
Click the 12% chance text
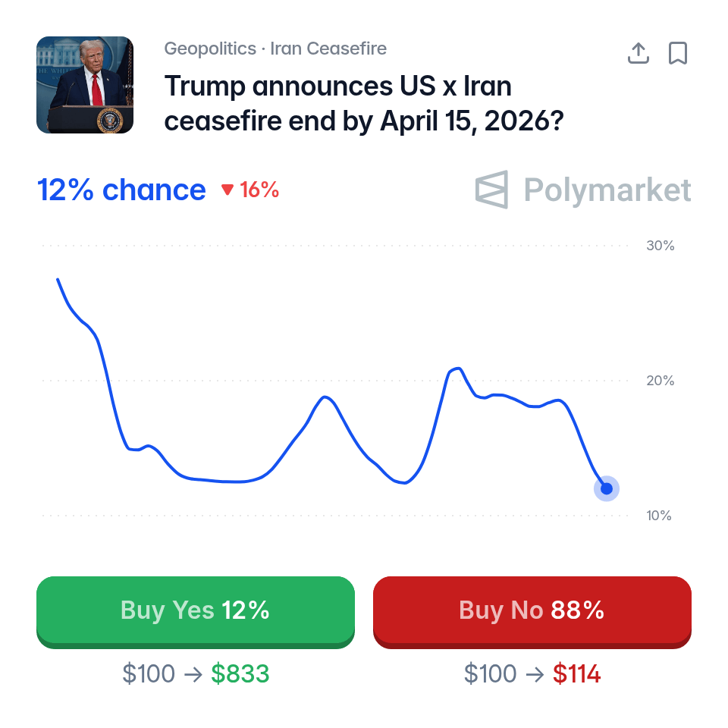click(121, 190)
